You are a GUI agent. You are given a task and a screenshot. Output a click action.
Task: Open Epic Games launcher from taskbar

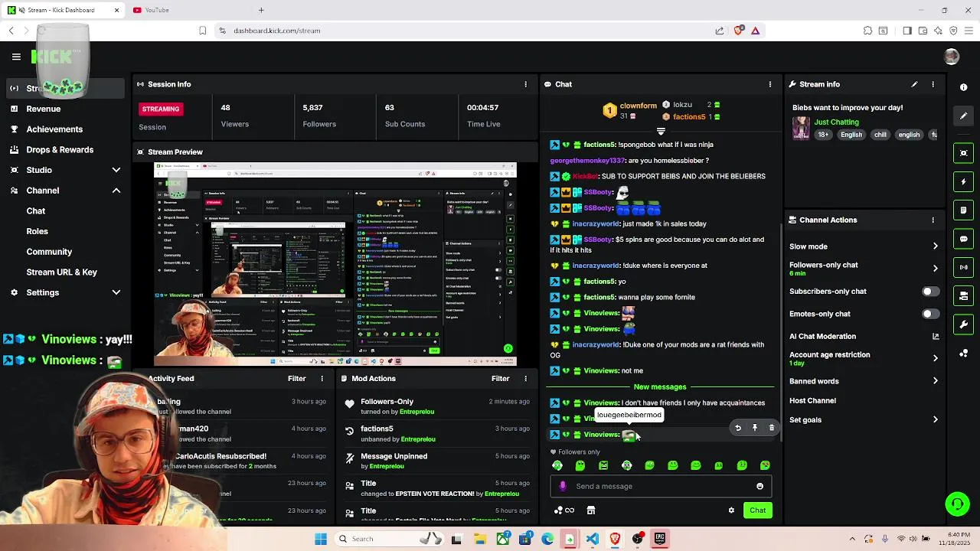[660, 539]
